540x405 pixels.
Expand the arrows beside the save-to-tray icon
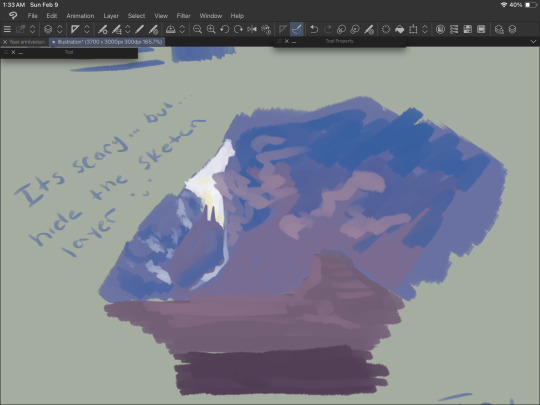pyautogui.click(x=182, y=29)
